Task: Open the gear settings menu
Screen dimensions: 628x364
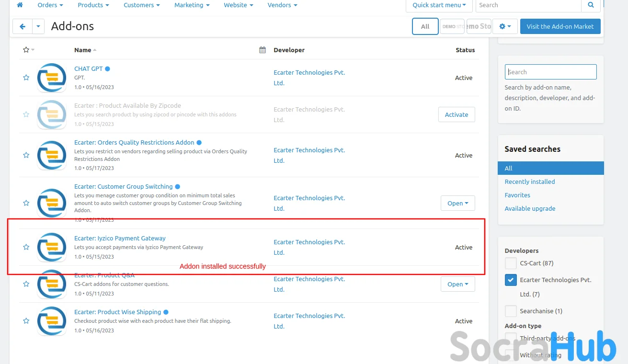Action: pos(505,27)
